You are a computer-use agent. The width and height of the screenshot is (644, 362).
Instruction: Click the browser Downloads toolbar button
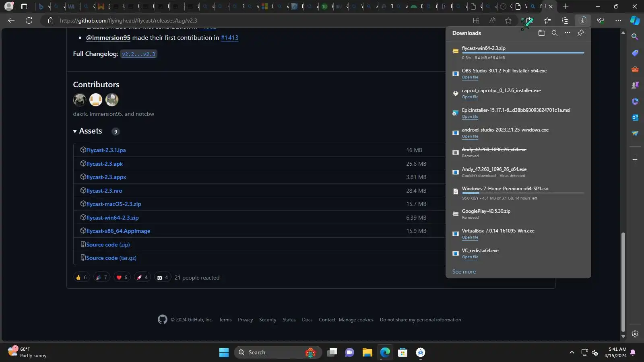coord(582,21)
